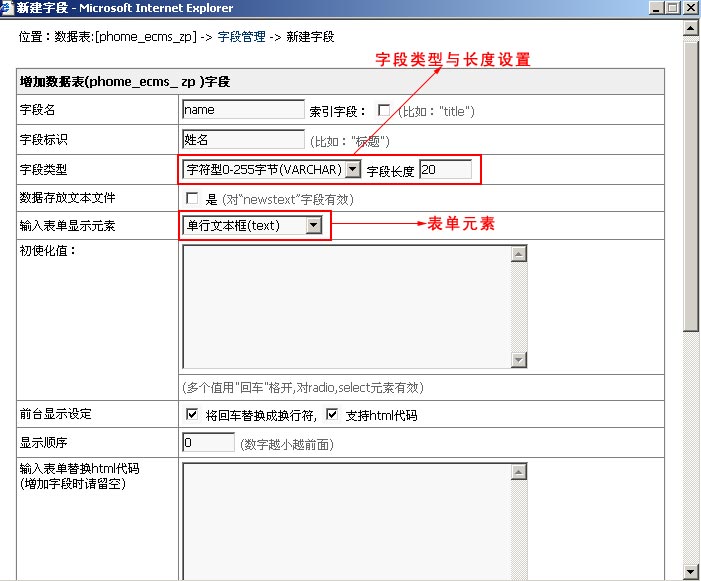Click the 字段名 input containing name
The image size is (701, 581).
[x=243, y=110]
